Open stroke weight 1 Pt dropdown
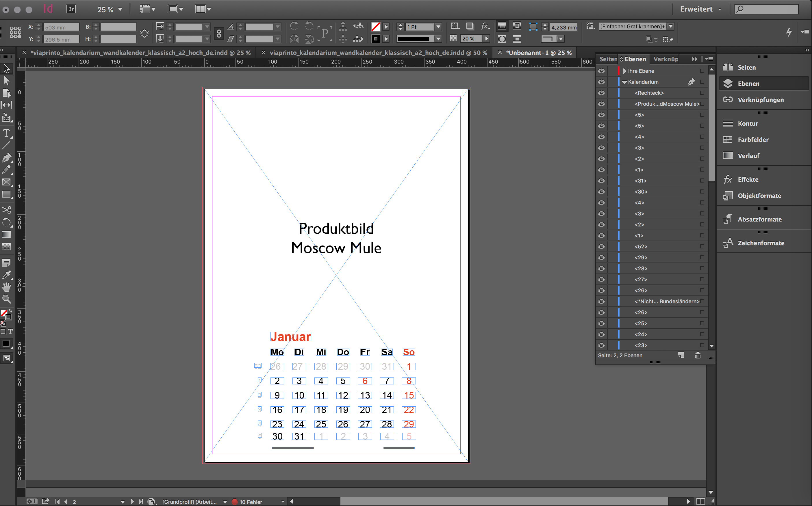 click(438, 27)
